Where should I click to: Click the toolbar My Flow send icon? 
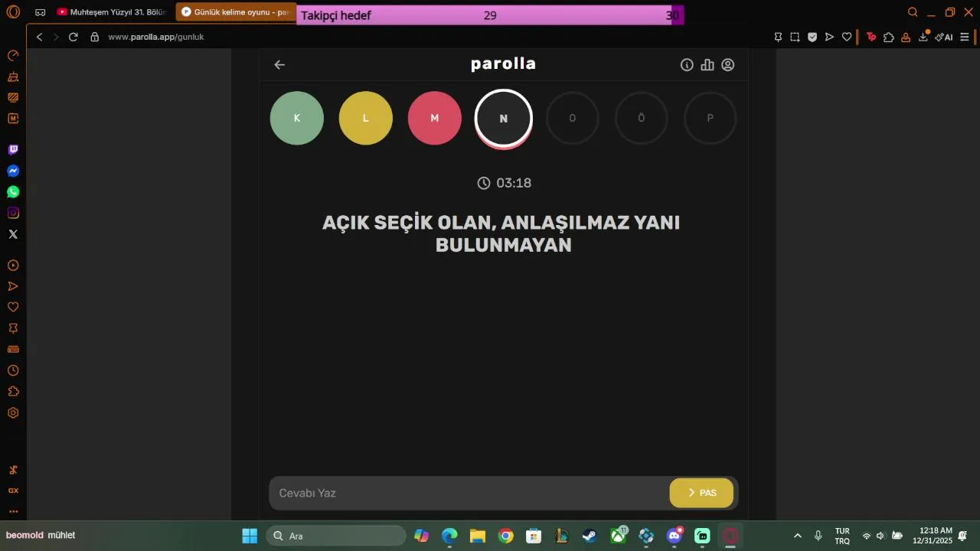pos(829,37)
